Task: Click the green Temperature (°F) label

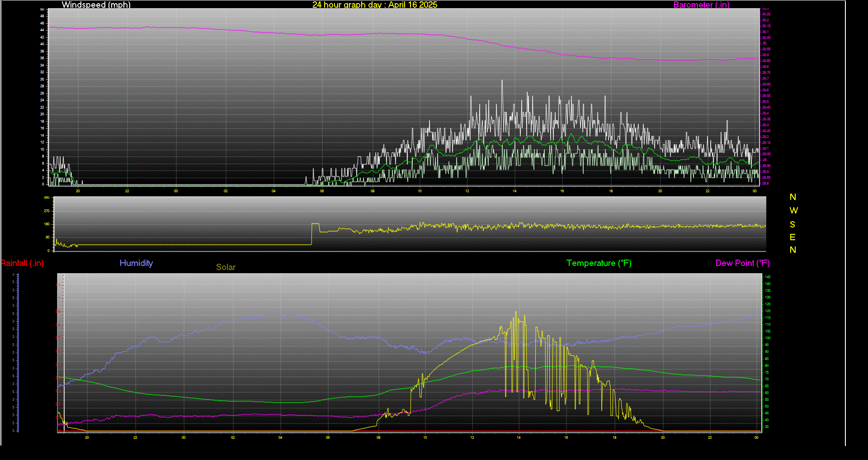Action: coord(599,263)
